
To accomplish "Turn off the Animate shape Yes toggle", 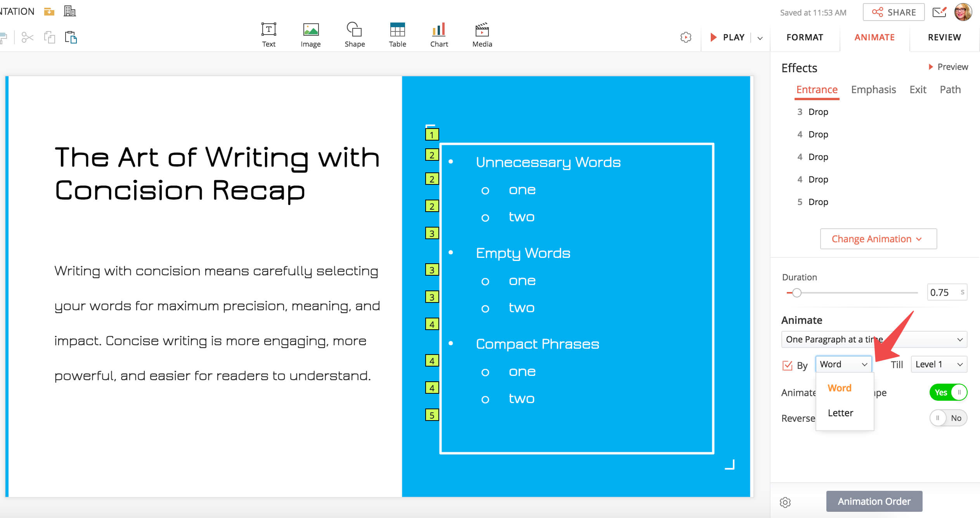I will (948, 392).
